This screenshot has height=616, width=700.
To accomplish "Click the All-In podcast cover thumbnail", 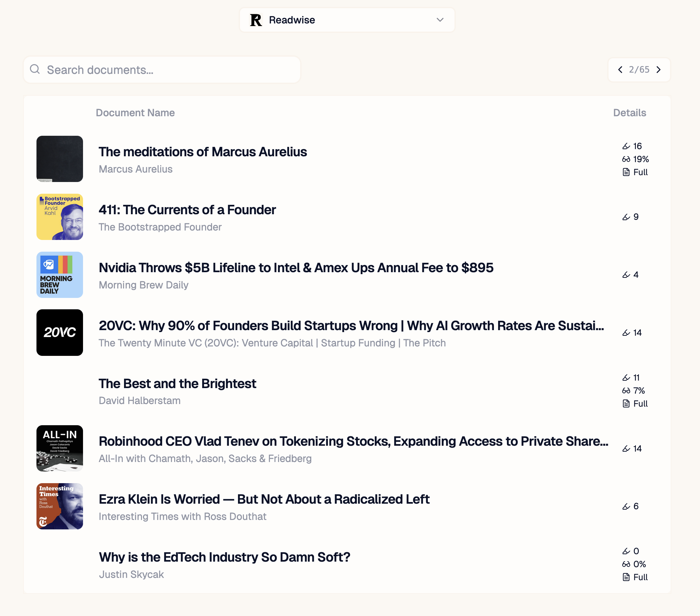I will 60,448.
